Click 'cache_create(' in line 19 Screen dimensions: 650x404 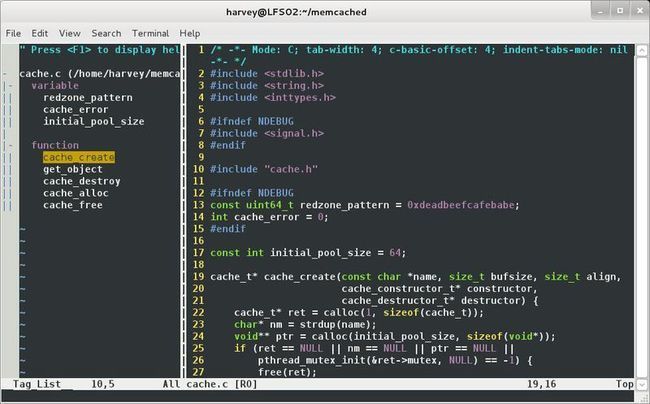[x=302, y=277]
